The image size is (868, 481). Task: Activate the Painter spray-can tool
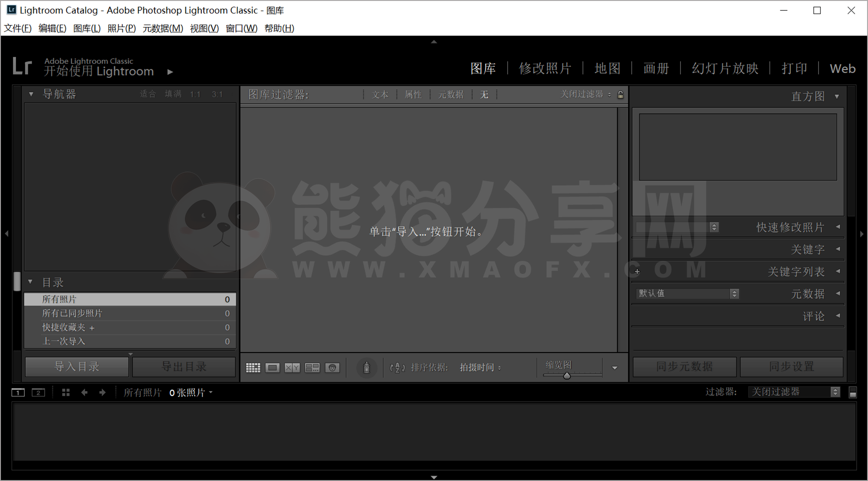point(367,368)
